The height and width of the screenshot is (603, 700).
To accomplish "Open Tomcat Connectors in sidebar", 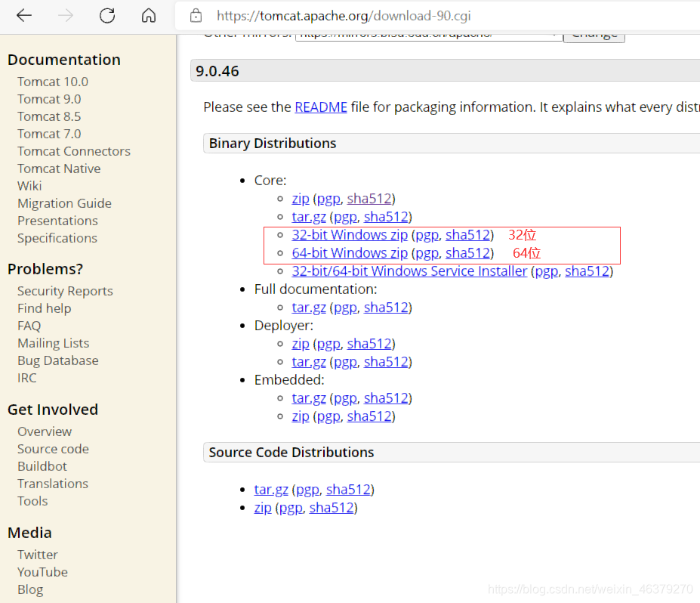I will click(74, 151).
